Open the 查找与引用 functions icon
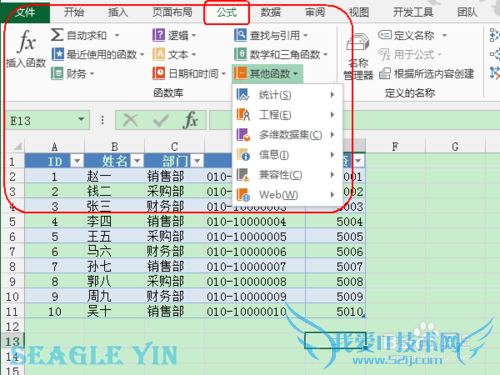 240,35
